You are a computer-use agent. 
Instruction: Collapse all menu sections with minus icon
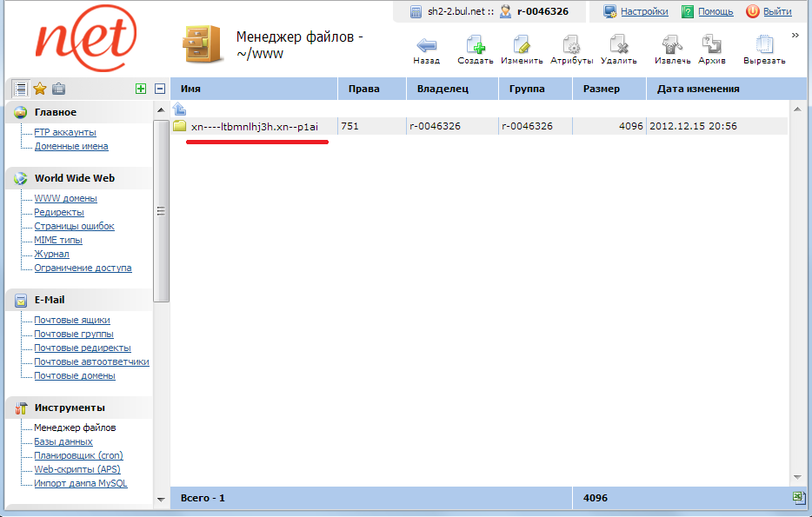pyautogui.click(x=159, y=89)
